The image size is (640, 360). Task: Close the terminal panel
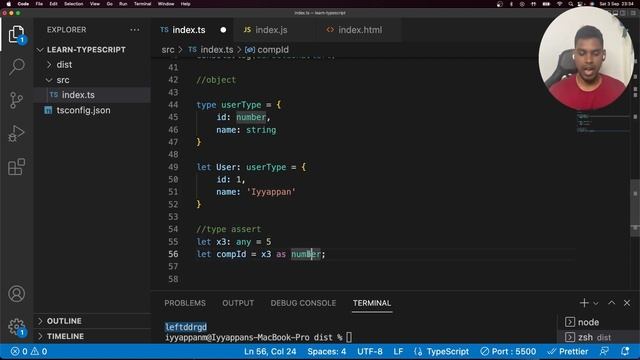point(627,303)
